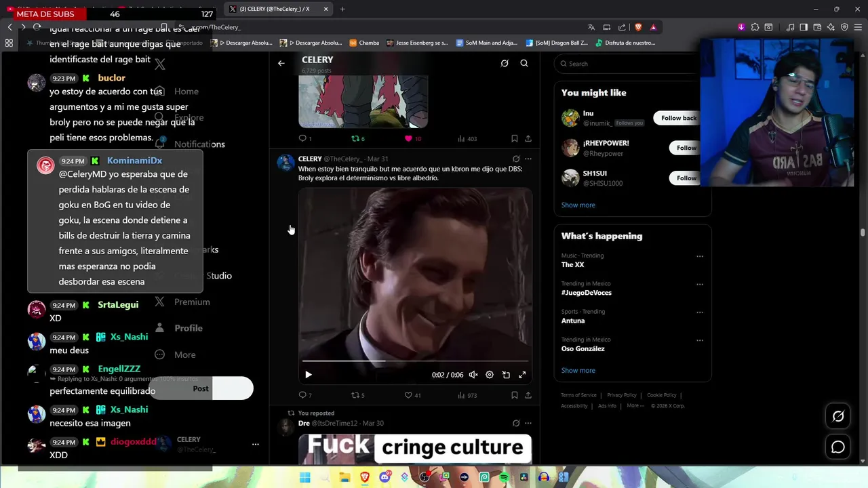Viewport: 868px width, 488px height.
Task: Open the browser extensions puzzle icon
Action: [x=755, y=27]
